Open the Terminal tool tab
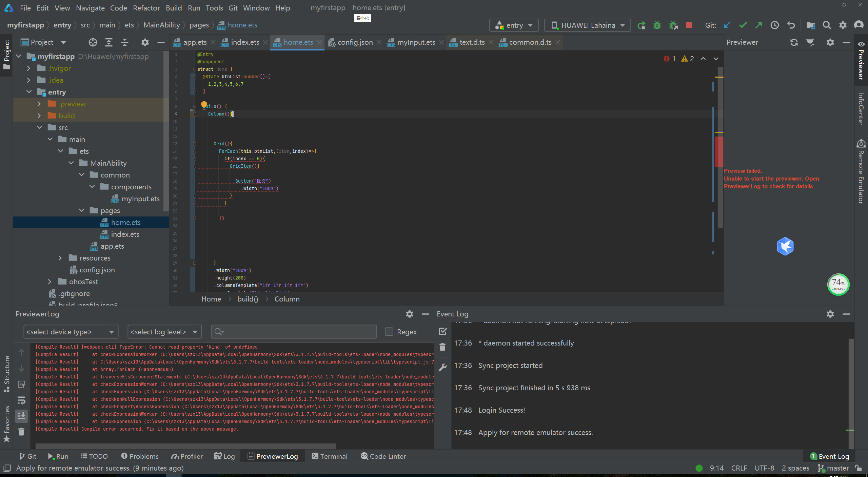This screenshot has height=477, width=868. pos(330,456)
